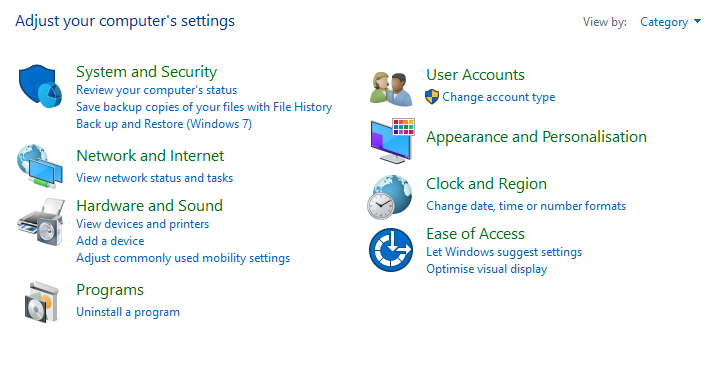Open Review your computer's status link
Viewport: 706px width, 367px height.
pos(156,90)
